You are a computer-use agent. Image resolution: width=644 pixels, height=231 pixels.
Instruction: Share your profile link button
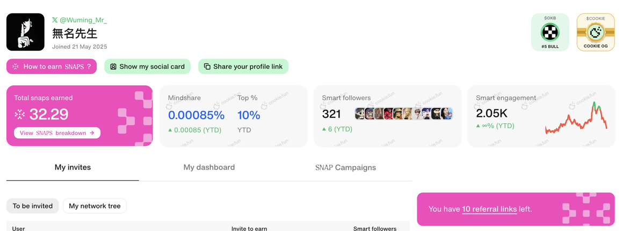click(x=243, y=66)
